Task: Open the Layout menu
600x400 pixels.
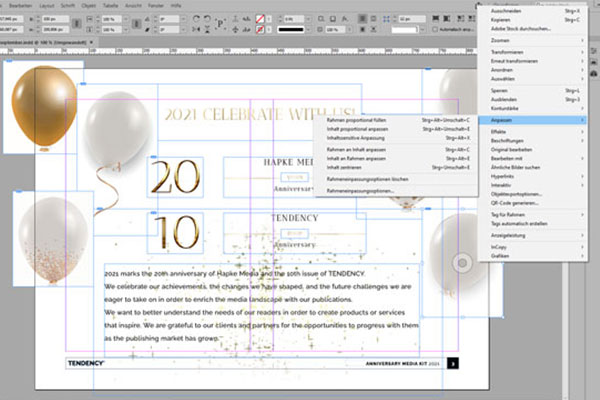Action: [47, 6]
